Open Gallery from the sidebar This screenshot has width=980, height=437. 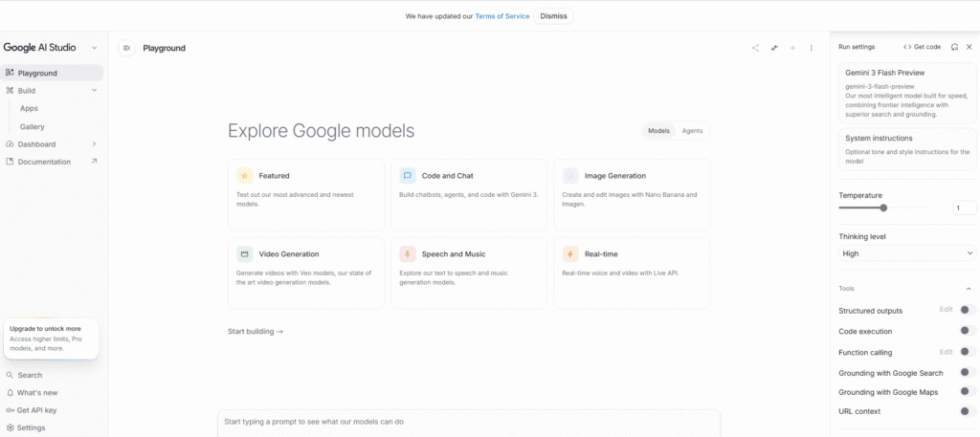(33, 126)
